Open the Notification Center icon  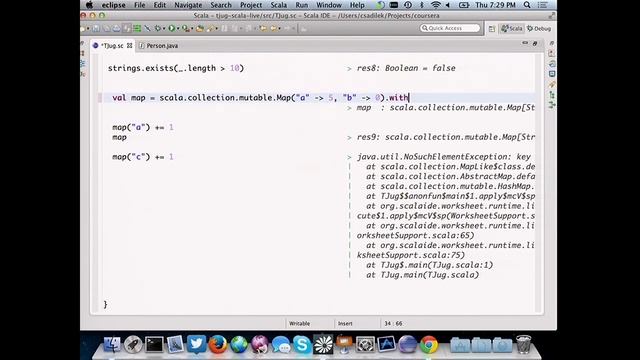click(543, 5)
